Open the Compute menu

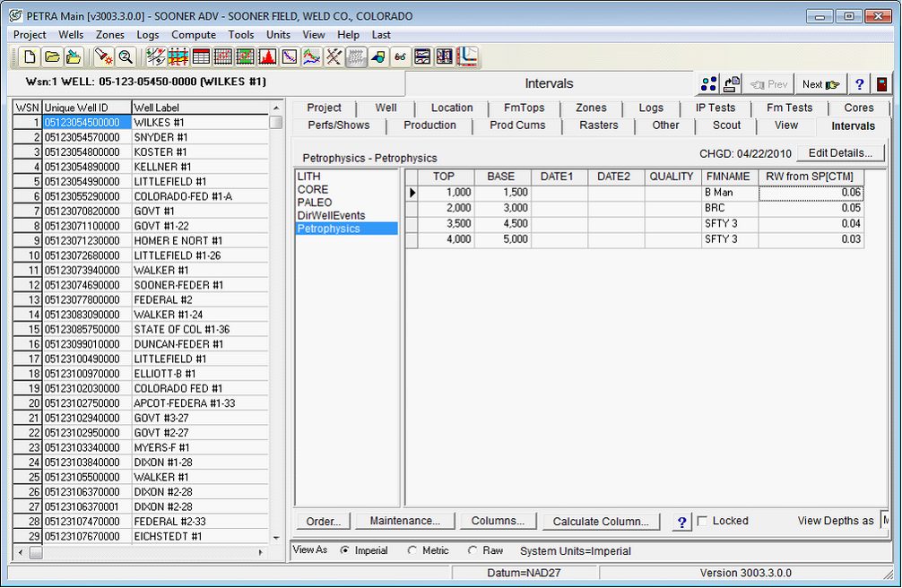tap(194, 34)
